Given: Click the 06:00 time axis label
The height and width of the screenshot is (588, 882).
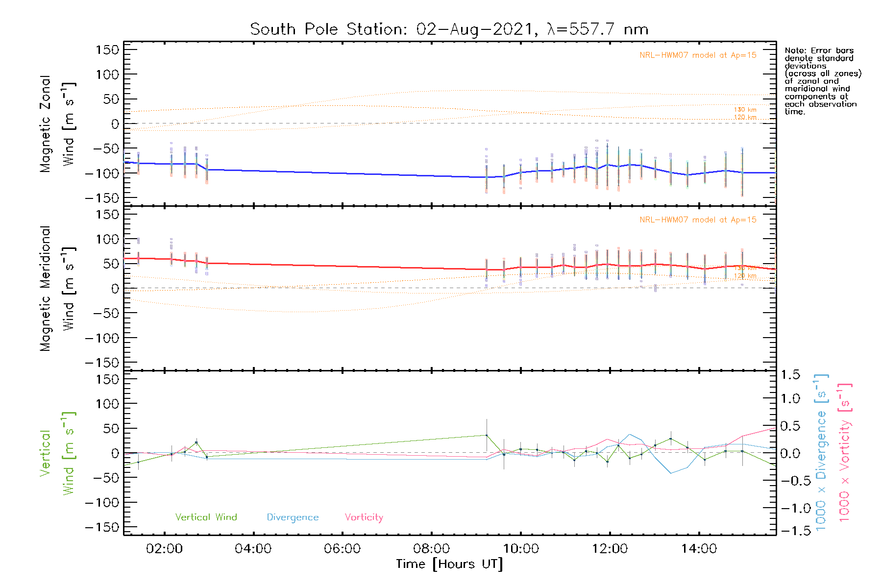Looking at the screenshot, I should [342, 549].
